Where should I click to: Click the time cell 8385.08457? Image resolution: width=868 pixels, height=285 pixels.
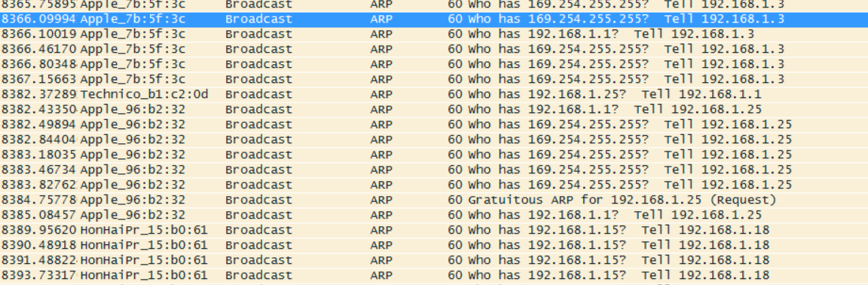(x=38, y=215)
